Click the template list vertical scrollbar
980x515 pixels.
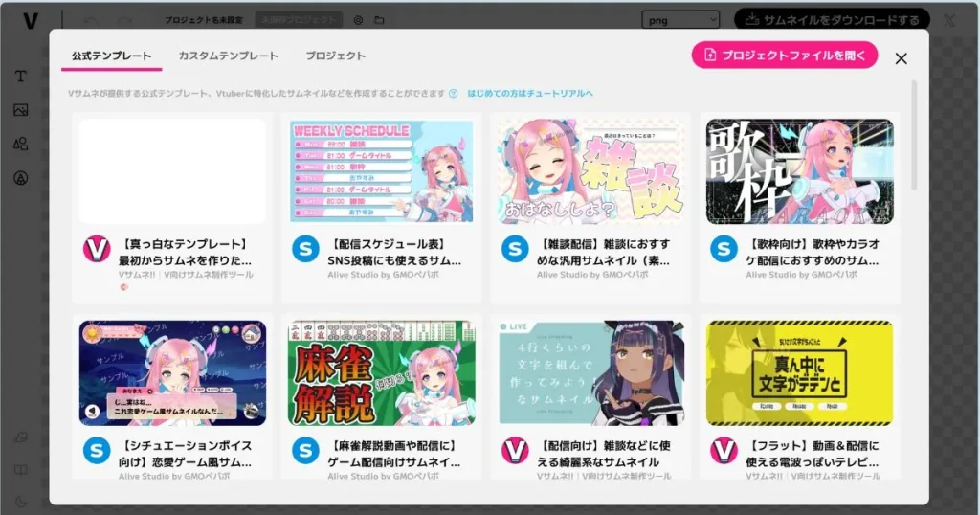(x=914, y=134)
